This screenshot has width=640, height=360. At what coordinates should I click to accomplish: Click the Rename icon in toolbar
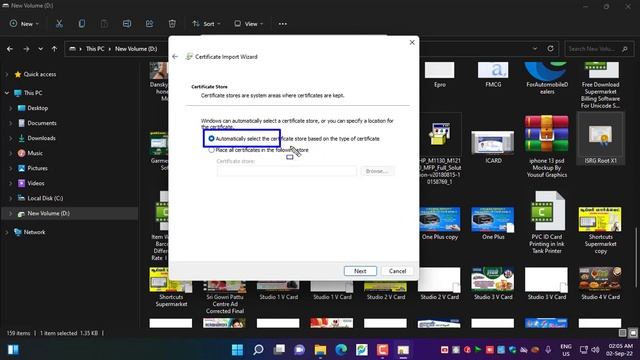(127, 24)
